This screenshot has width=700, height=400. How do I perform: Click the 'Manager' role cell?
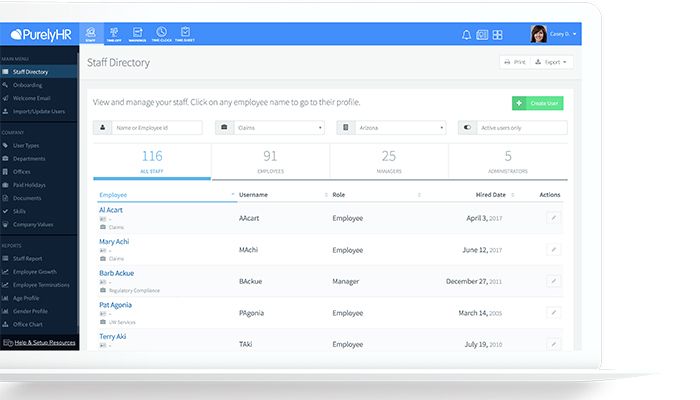(x=346, y=281)
